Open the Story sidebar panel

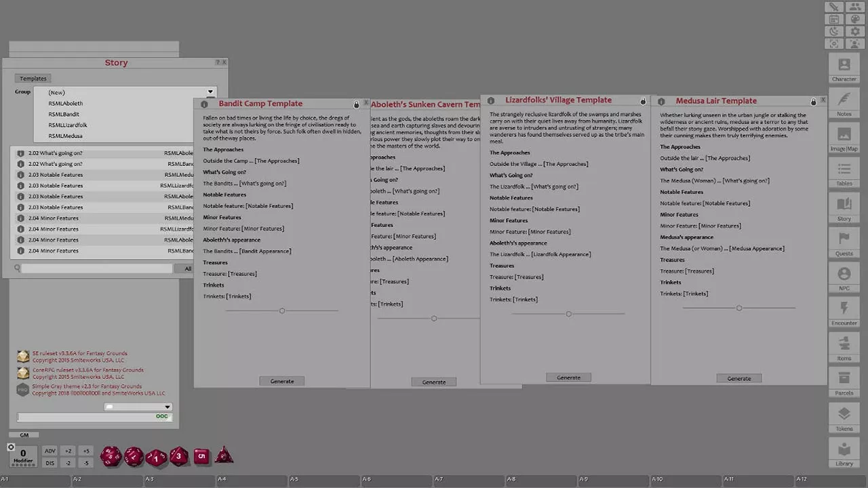click(x=844, y=208)
